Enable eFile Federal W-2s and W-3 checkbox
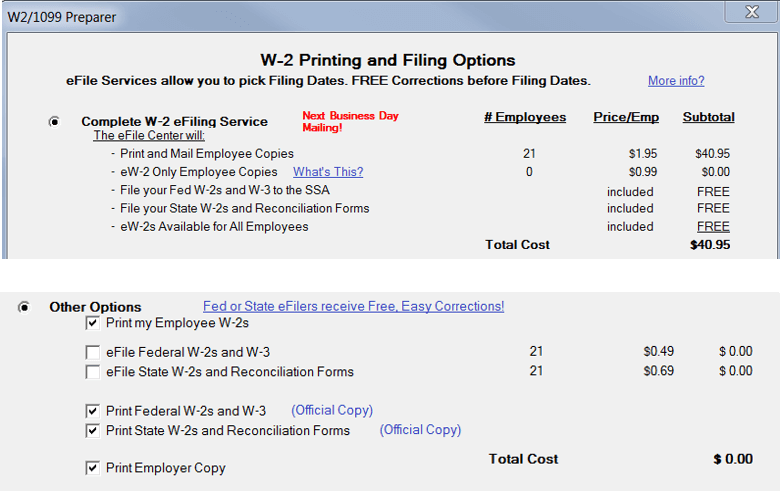 coord(93,352)
